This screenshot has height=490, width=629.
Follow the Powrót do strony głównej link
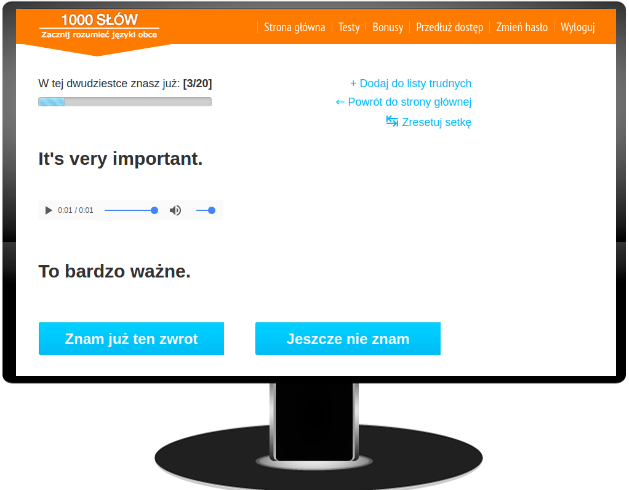(x=403, y=102)
